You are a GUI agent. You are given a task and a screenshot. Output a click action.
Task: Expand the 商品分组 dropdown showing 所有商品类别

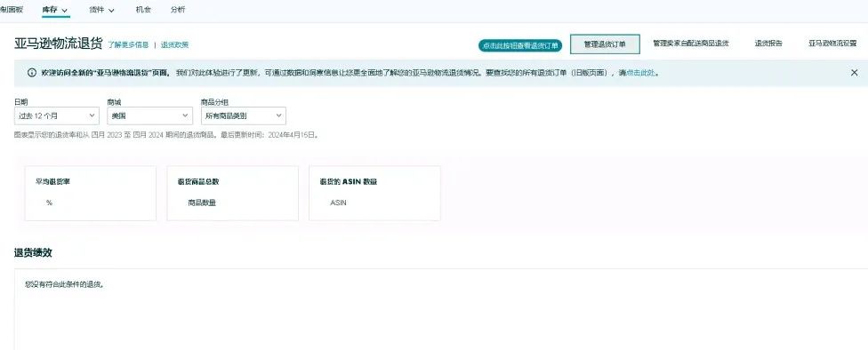pyautogui.click(x=244, y=115)
